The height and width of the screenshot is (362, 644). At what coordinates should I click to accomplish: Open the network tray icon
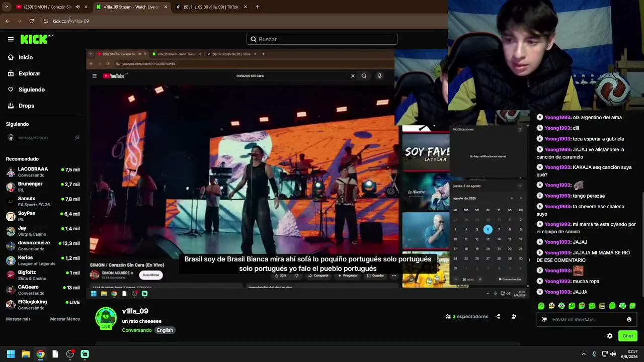(605, 354)
